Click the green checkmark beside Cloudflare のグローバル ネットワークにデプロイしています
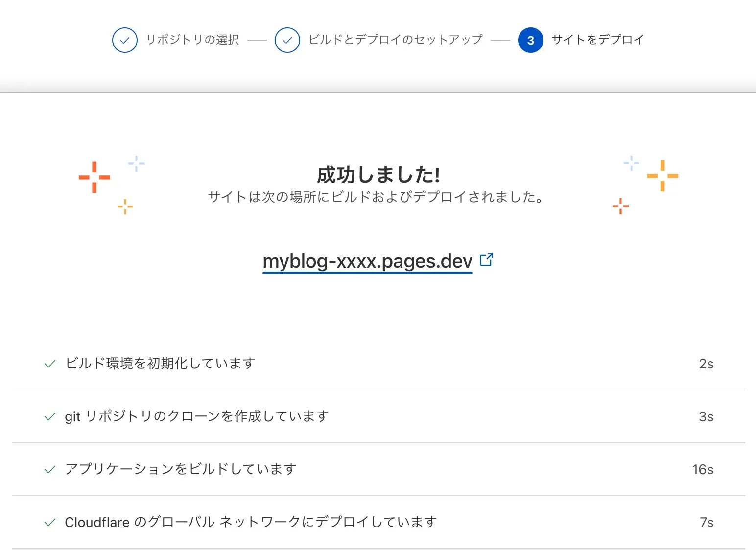756x550 pixels. coord(49,522)
